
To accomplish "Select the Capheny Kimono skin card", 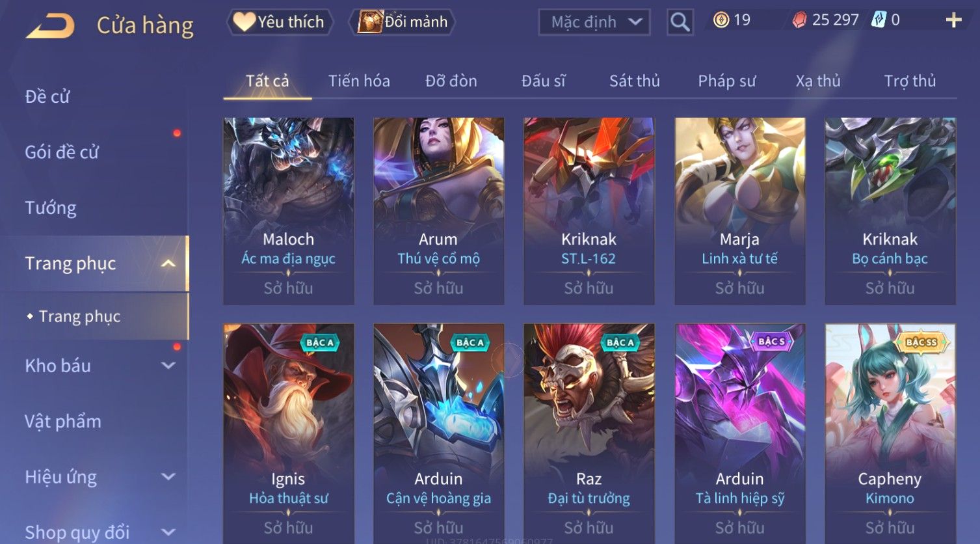I will pos(890,432).
